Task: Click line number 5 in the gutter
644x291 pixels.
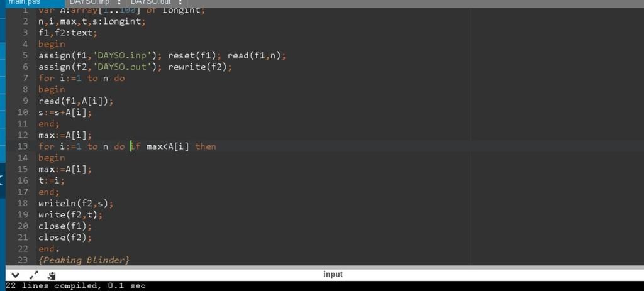Action: click(x=25, y=55)
